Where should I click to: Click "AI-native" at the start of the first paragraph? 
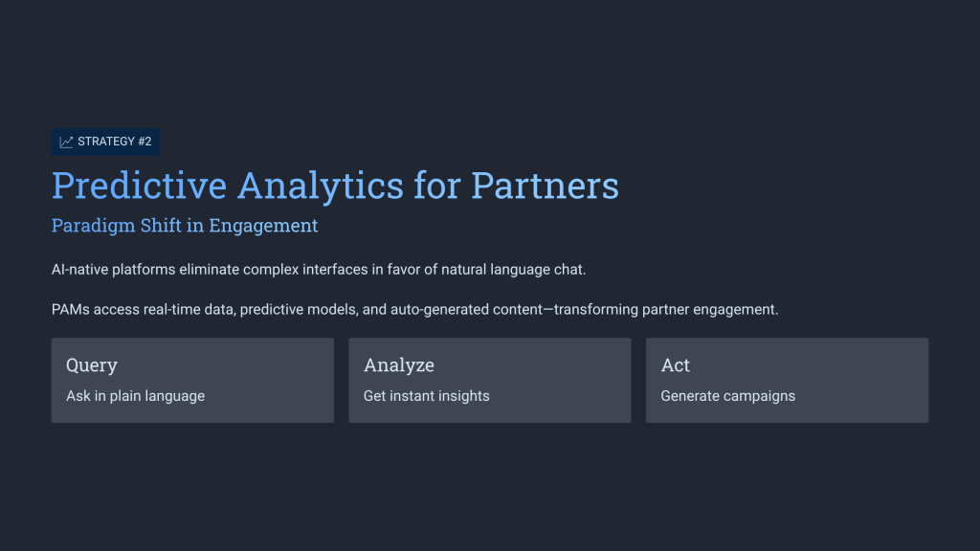point(79,270)
